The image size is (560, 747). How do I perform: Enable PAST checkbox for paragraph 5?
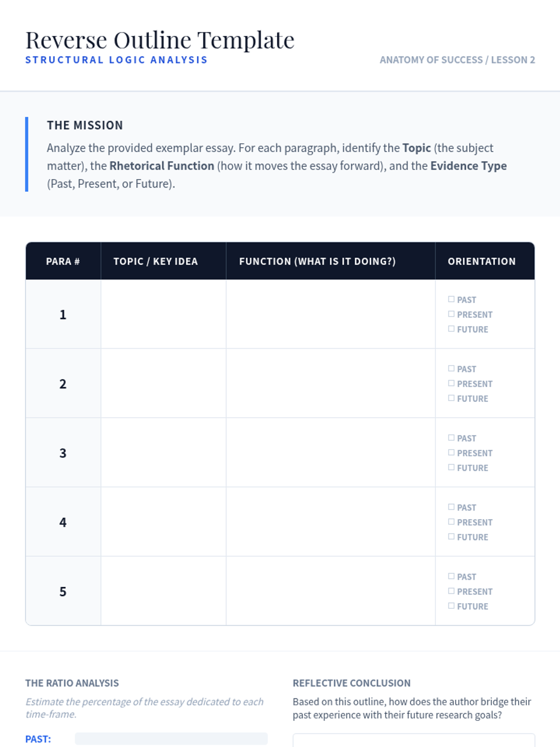451,576
